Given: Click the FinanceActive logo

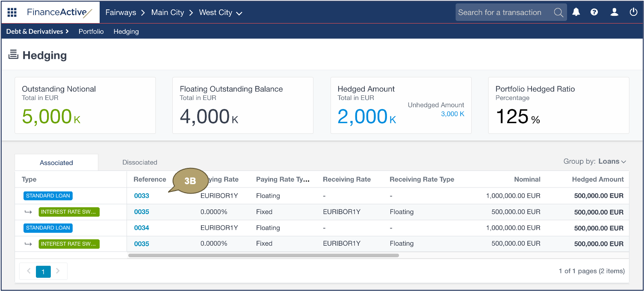Looking at the screenshot, I should pyautogui.click(x=59, y=12).
